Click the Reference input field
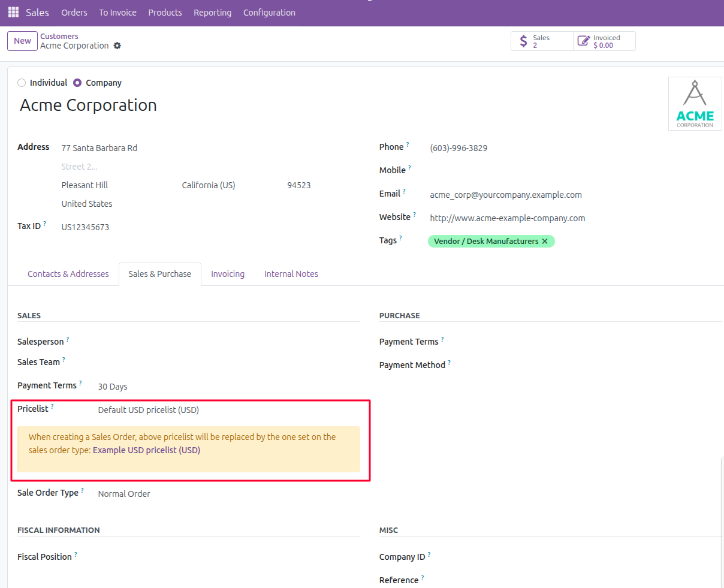 pos(590,580)
